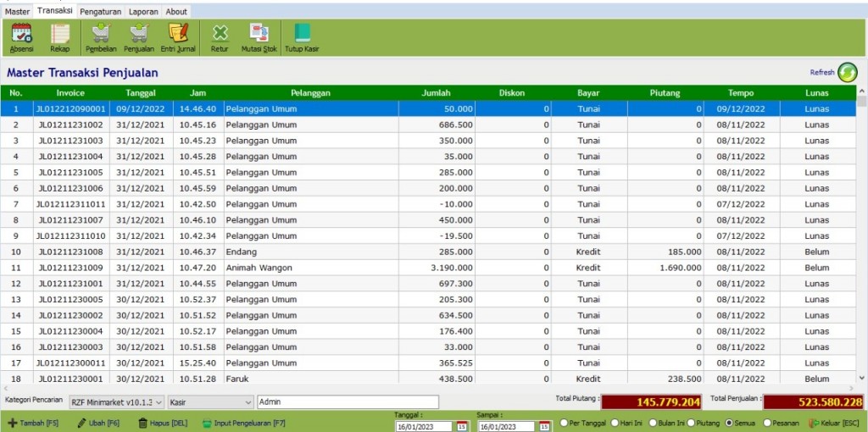Click the 10.52.37 Jam cell
868x432 pixels.
[x=198, y=299]
